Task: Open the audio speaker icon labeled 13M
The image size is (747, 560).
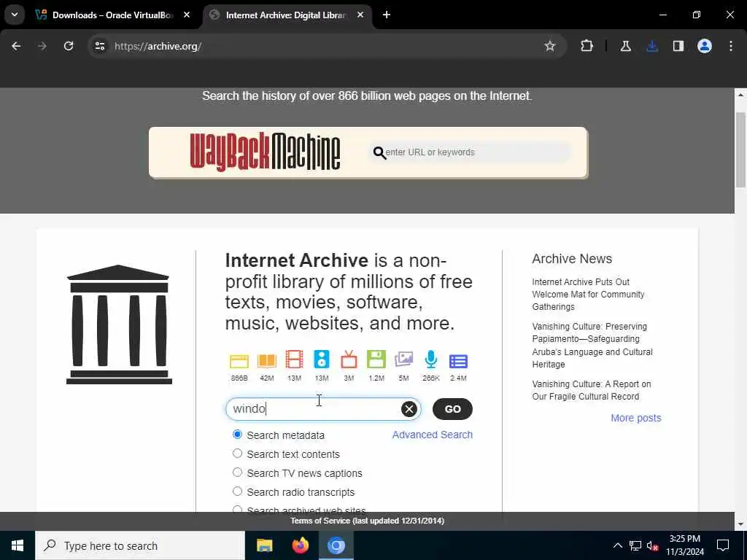Action: [x=322, y=359]
